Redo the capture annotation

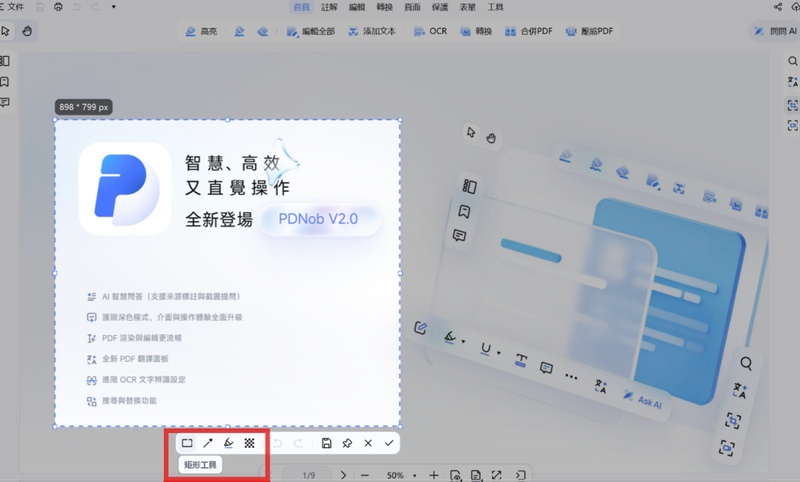298,443
